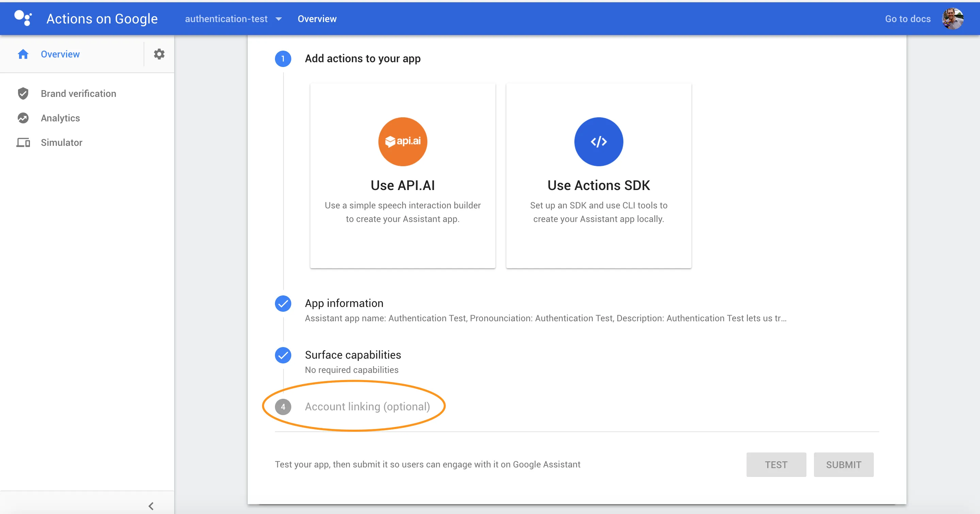
Task: Select the Overview tab in top bar
Action: [x=317, y=19]
